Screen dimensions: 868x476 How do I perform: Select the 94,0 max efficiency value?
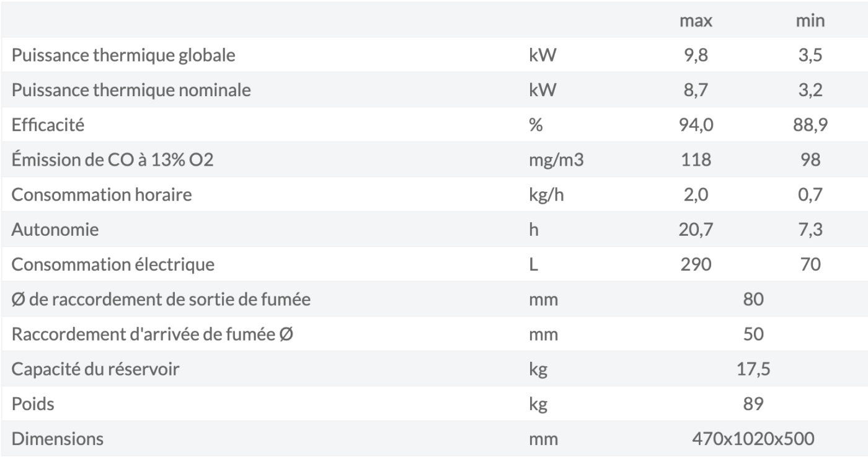pyautogui.click(x=696, y=125)
